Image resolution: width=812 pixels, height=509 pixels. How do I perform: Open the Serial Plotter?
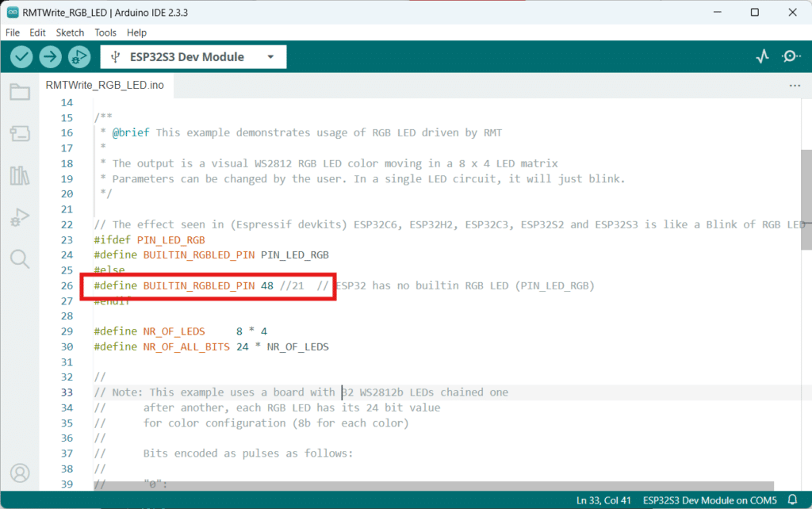point(762,56)
